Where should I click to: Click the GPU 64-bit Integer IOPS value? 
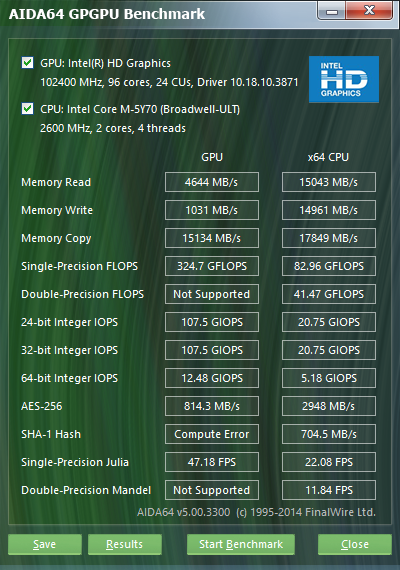pyautogui.click(x=212, y=378)
